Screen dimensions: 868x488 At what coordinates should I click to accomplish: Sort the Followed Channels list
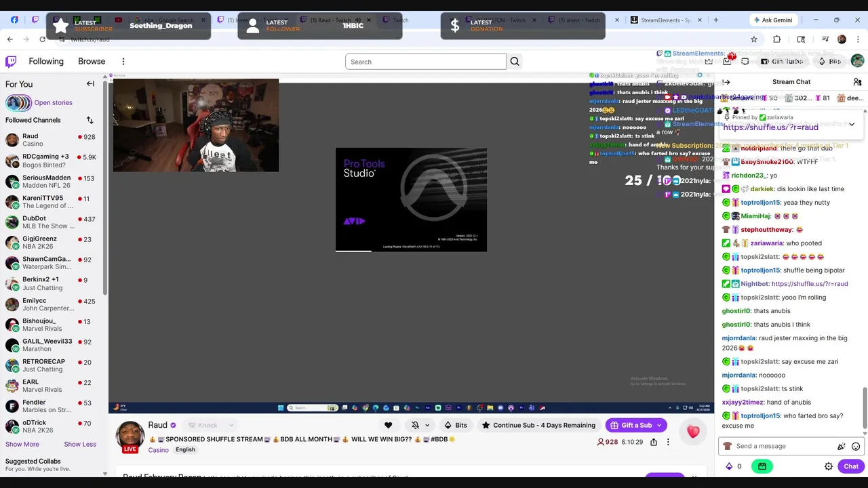[x=90, y=120]
